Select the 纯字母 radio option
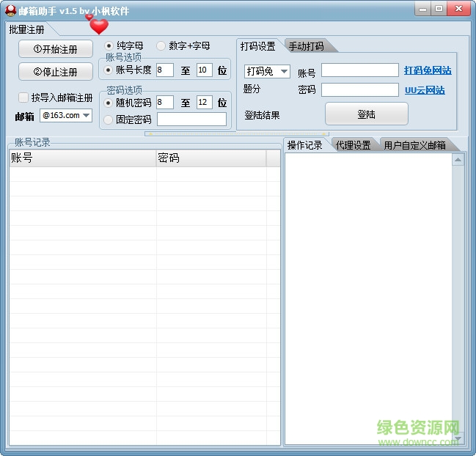The height and width of the screenshot is (456, 476). (109, 45)
